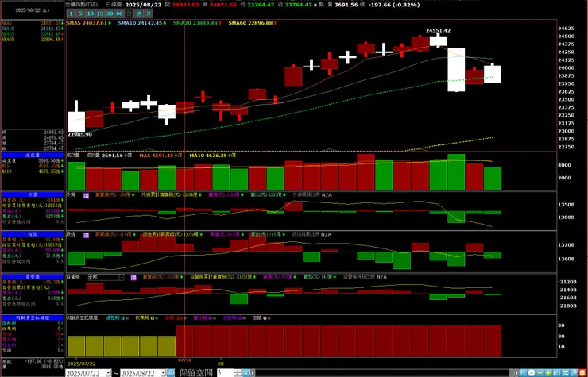Screen dimensions: 588x377
Task: Click the GO button after the date range
Action: tap(171, 373)
